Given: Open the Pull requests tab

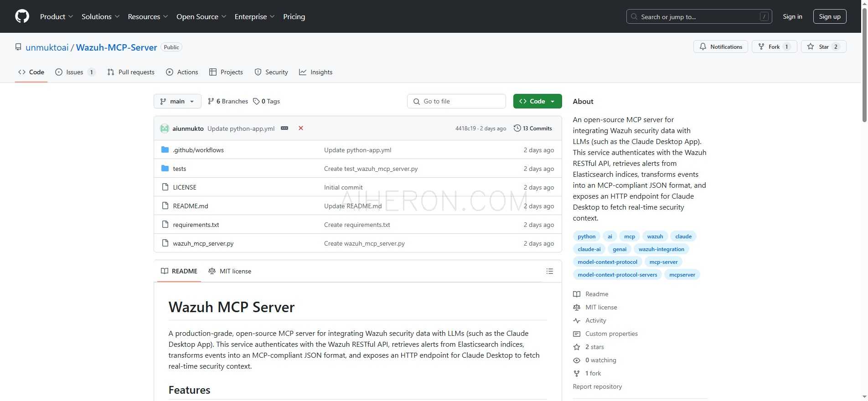Looking at the screenshot, I should tap(131, 72).
